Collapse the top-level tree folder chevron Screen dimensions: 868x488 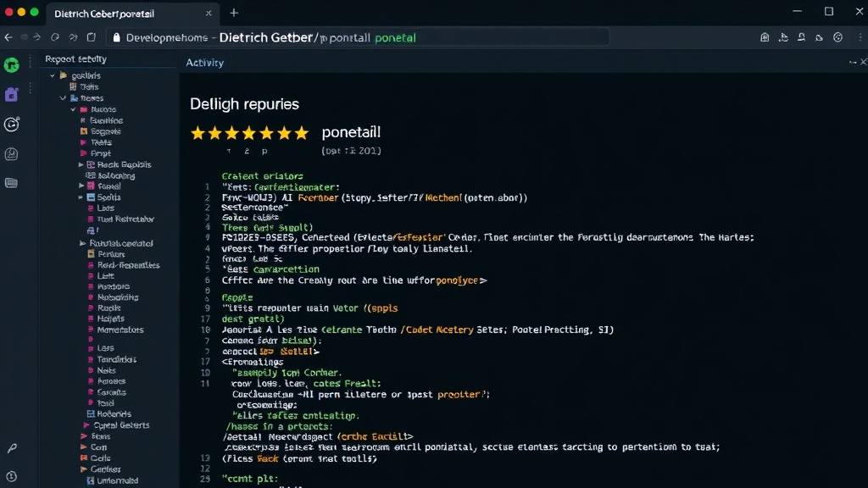pos(53,75)
